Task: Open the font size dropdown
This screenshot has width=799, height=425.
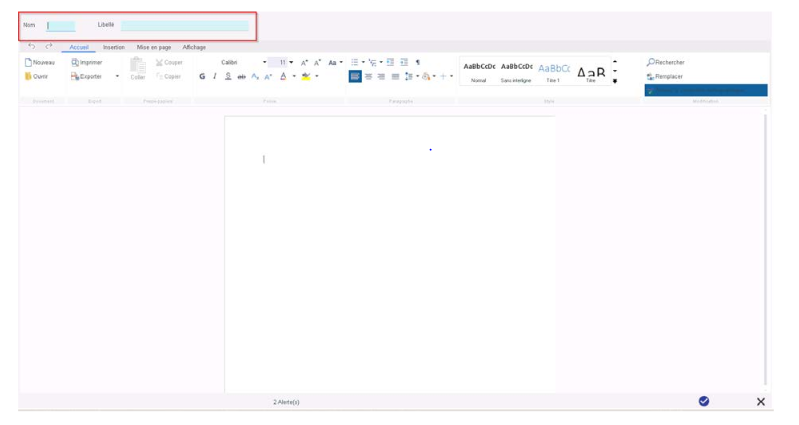Action: pos(291,62)
